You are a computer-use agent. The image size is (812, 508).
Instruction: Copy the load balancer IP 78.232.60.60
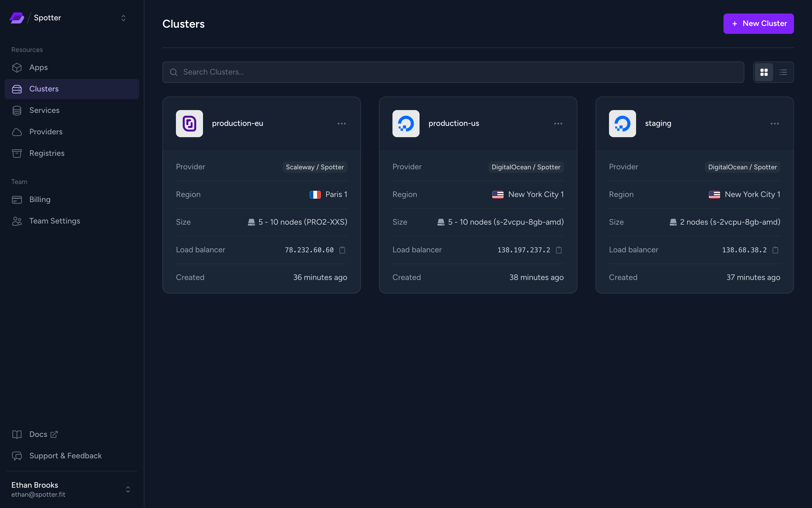(342, 250)
